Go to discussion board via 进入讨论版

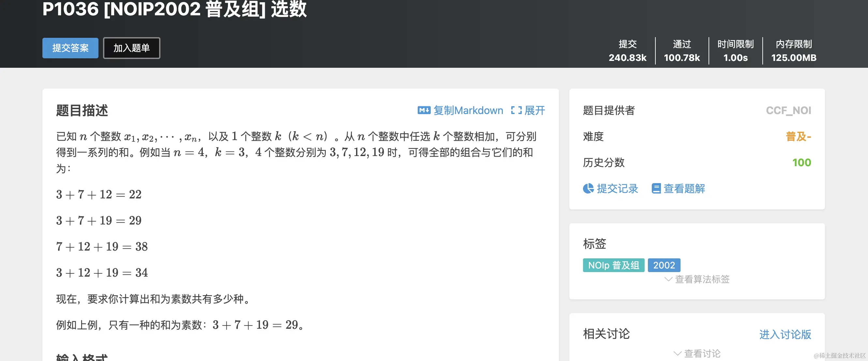785,334
